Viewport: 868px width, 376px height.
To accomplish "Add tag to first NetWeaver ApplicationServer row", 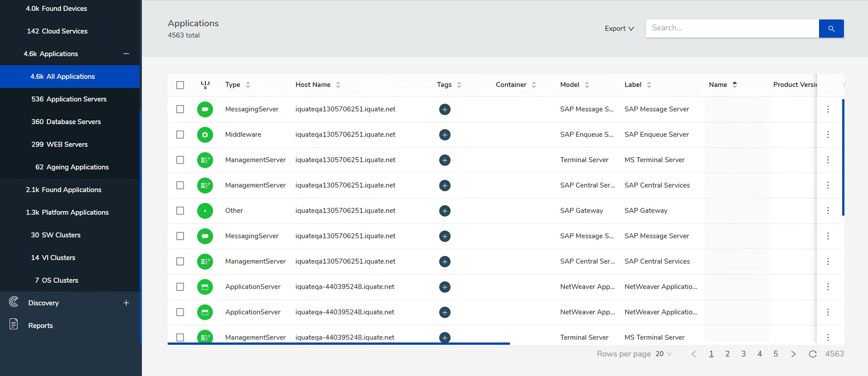I will (445, 287).
